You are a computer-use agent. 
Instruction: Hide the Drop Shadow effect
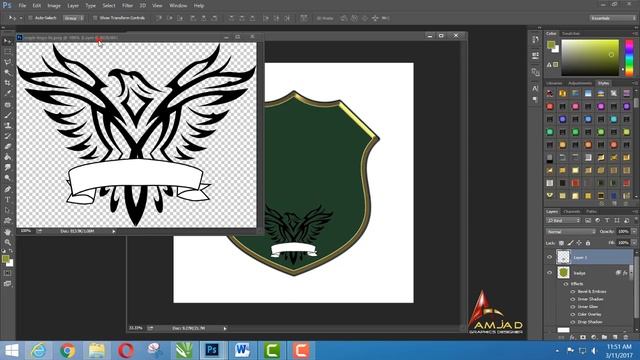[x=573, y=322]
